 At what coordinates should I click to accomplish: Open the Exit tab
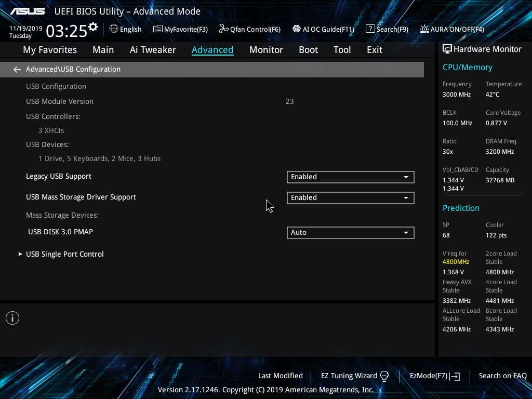375,50
